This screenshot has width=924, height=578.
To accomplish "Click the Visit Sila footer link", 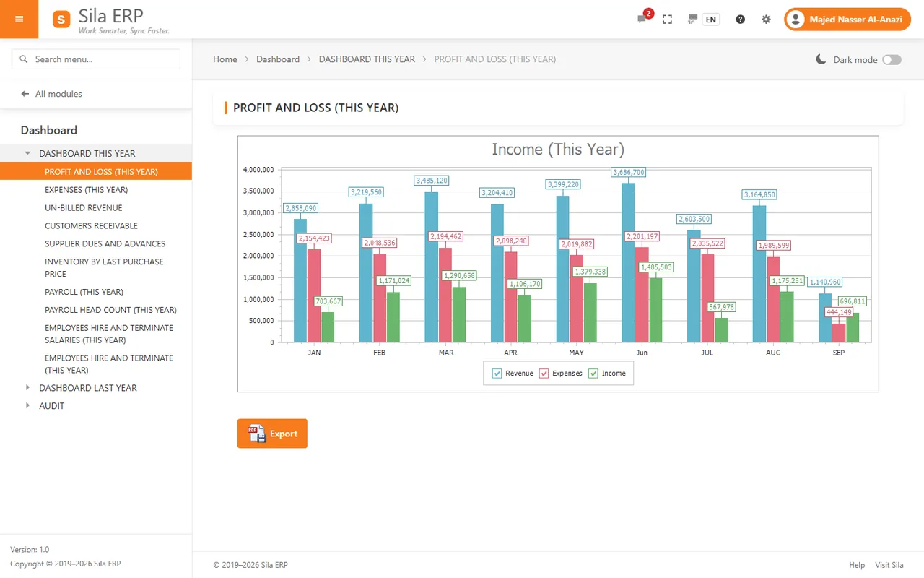I will [x=889, y=565].
